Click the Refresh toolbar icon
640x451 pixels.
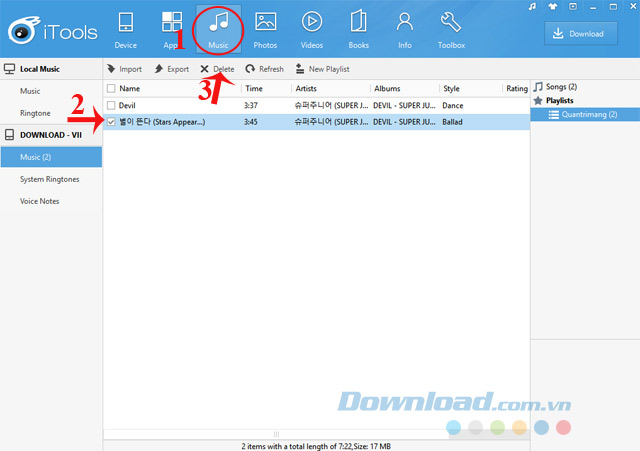250,69
